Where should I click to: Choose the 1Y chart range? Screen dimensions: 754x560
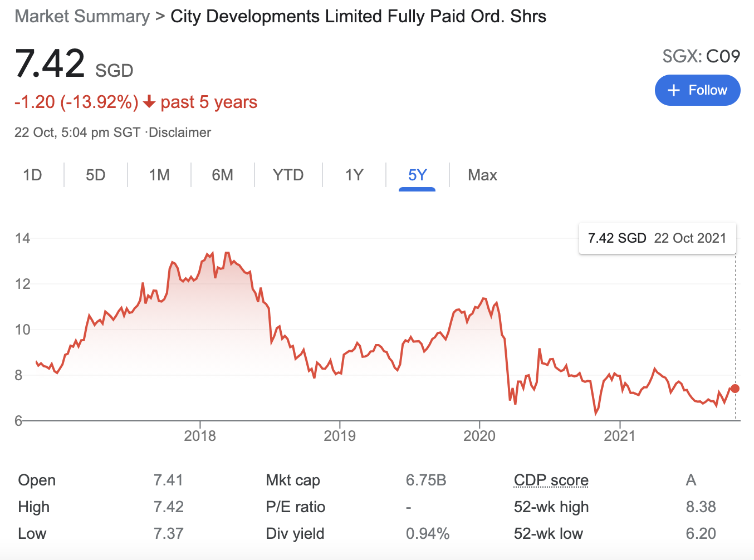tap(354, 175)
